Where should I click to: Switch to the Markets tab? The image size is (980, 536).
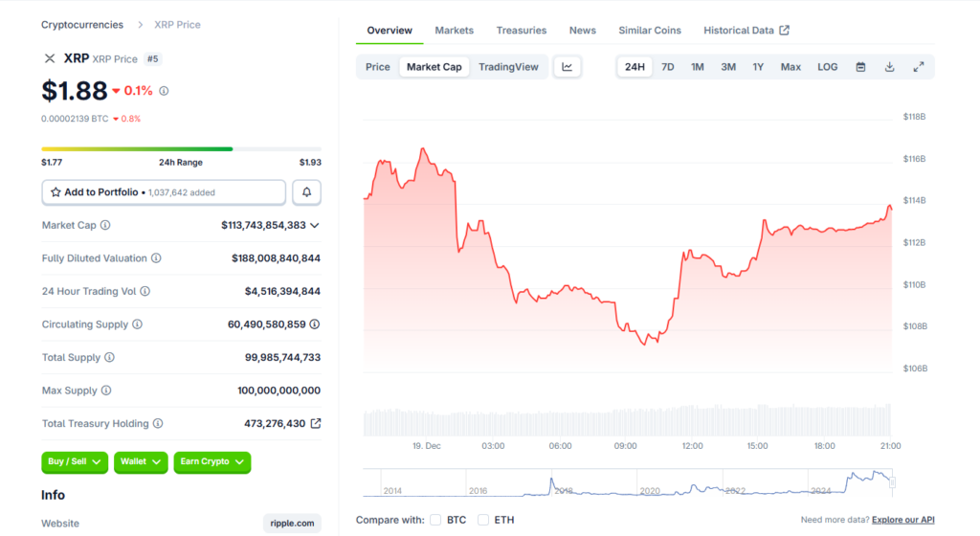454,31
